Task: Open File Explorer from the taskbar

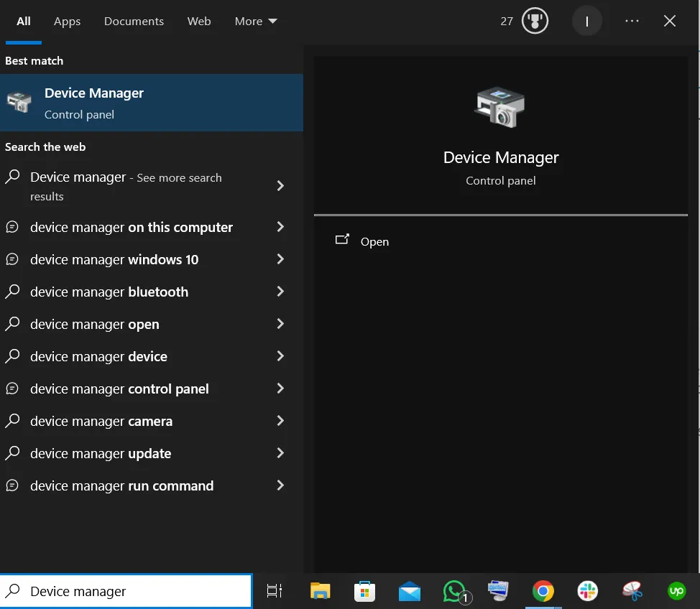Action: pyautogui.click(x=321, y=591)
